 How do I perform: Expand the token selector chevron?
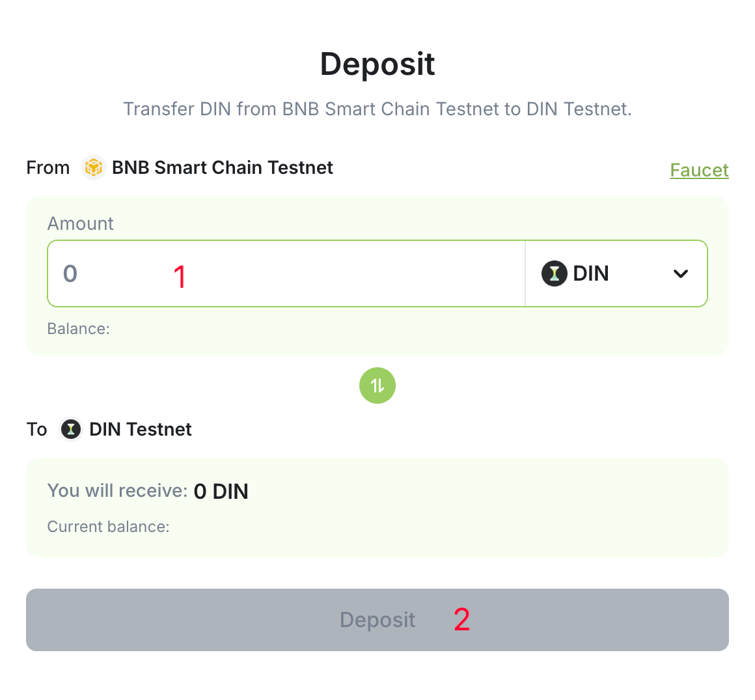click(680, 273)
